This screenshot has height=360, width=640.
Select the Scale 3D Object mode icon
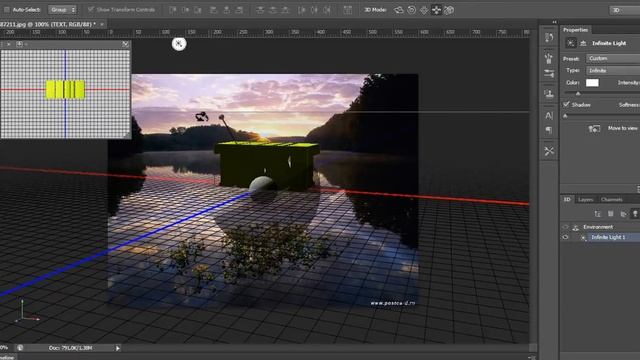(x=449, y=10)
